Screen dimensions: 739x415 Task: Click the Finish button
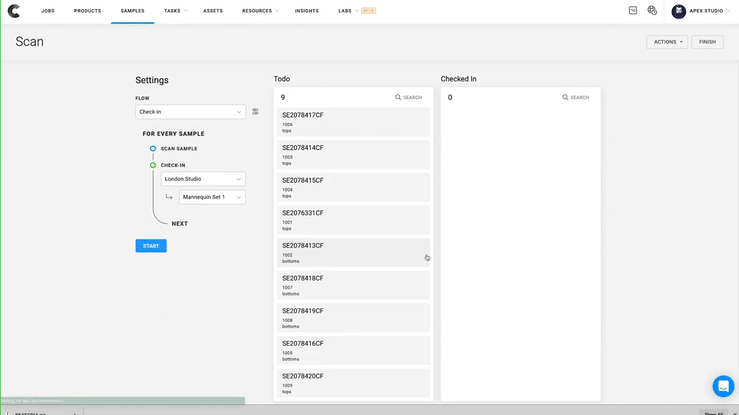tap(707, 42)
